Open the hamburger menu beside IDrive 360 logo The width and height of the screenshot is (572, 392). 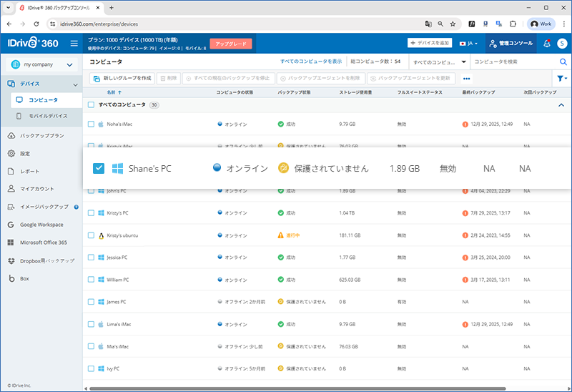tap(74, 44)
